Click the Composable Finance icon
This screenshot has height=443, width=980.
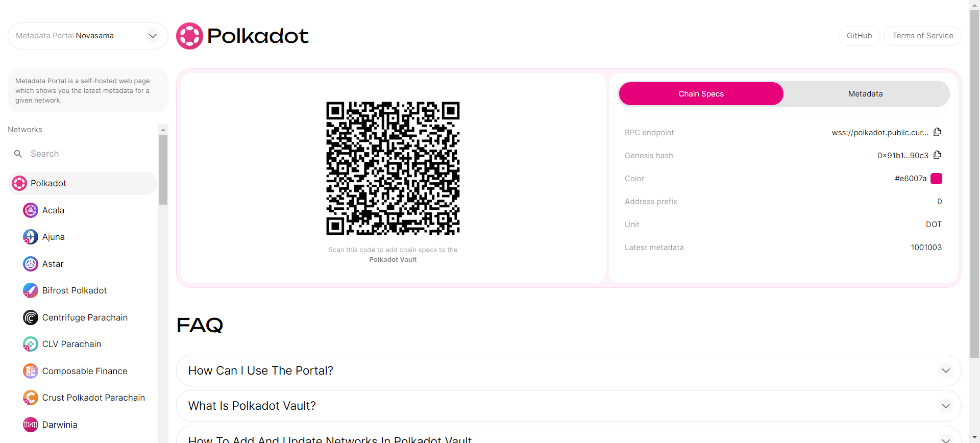[31, 371]
